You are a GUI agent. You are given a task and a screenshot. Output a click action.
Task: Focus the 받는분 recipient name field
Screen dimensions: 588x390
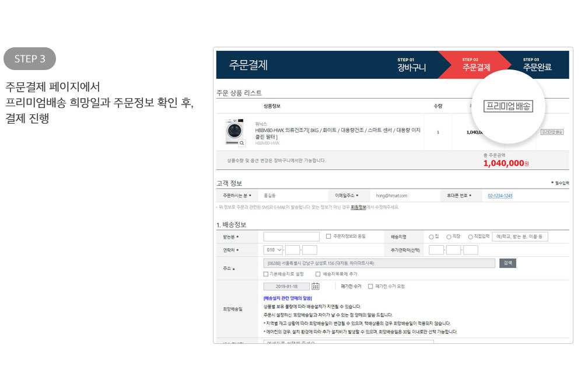pos(292,236)
